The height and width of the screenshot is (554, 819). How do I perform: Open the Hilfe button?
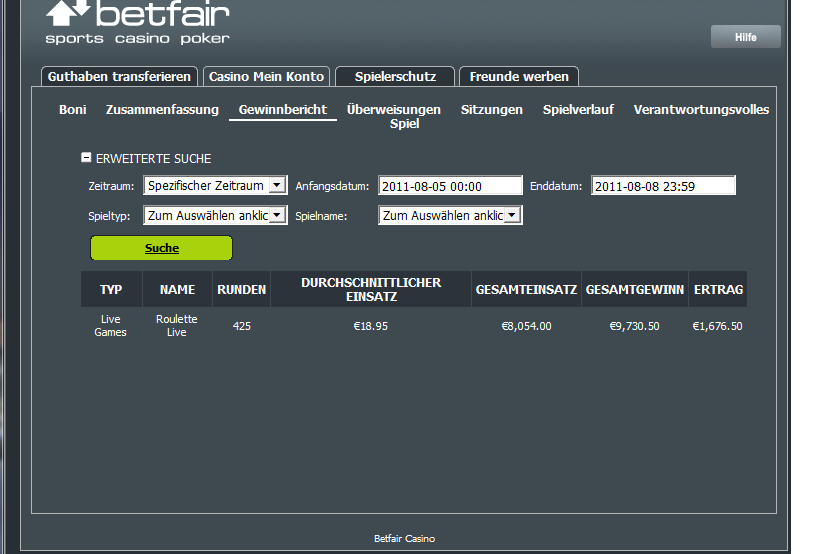tap(746, 37)
